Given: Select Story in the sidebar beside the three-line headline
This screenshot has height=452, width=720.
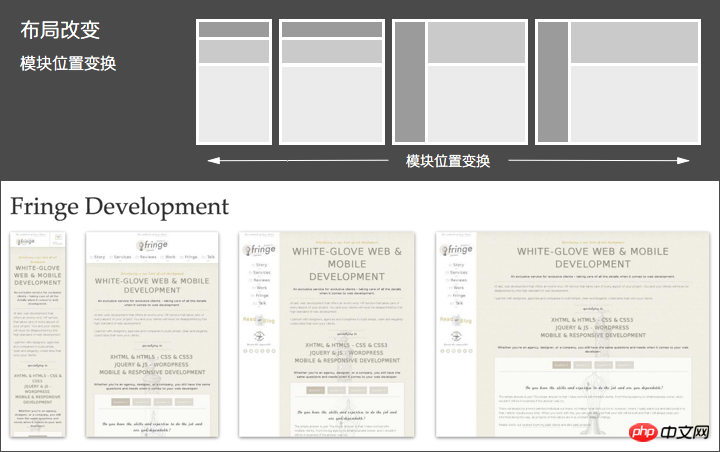Looking at the screenshot, I should pos(260,265).
